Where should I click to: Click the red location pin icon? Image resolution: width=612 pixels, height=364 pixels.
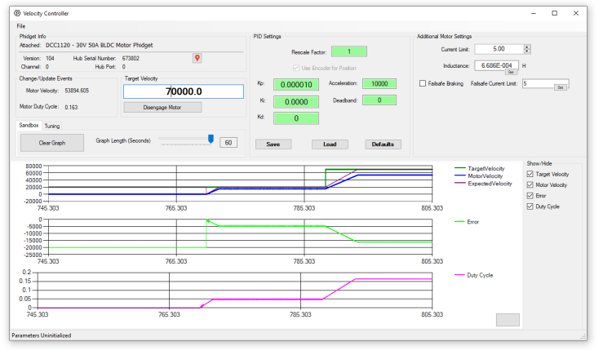[x=197, y=58]
